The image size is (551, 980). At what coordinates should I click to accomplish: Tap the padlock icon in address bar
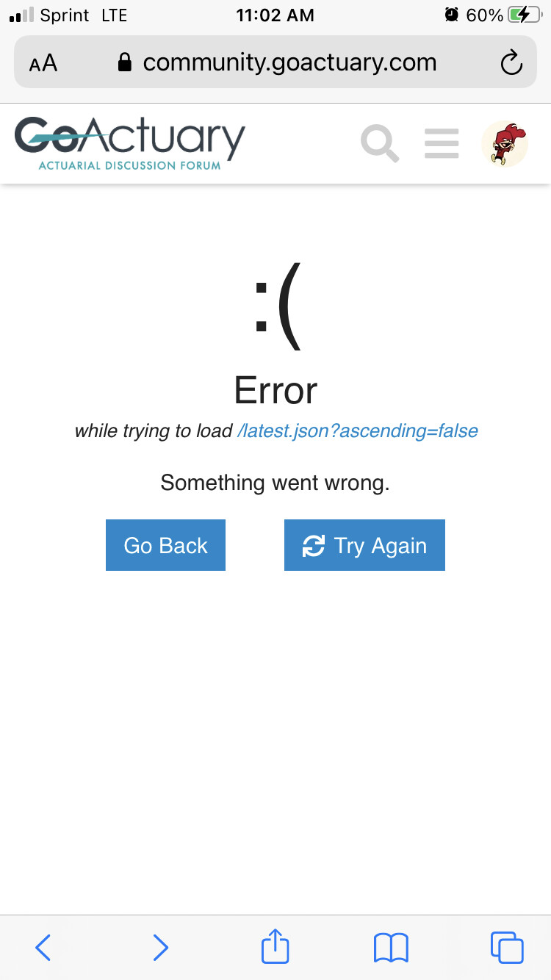(125, 62)
